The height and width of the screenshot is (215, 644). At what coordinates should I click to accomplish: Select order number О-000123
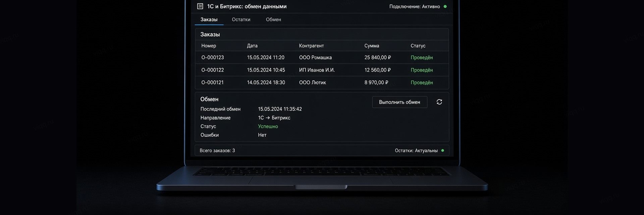click(212, 57)
